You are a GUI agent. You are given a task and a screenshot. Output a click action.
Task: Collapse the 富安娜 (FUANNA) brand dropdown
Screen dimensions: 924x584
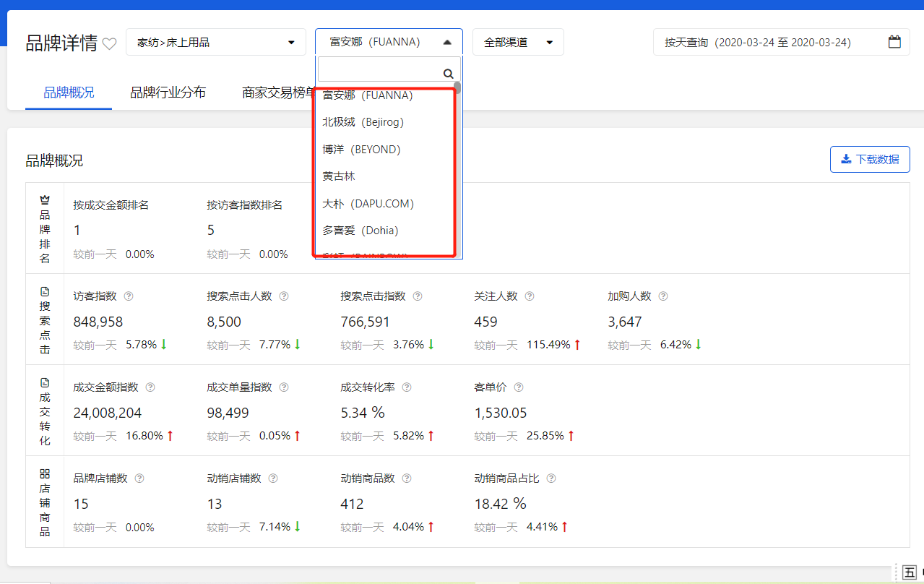[x=389, y=42]
